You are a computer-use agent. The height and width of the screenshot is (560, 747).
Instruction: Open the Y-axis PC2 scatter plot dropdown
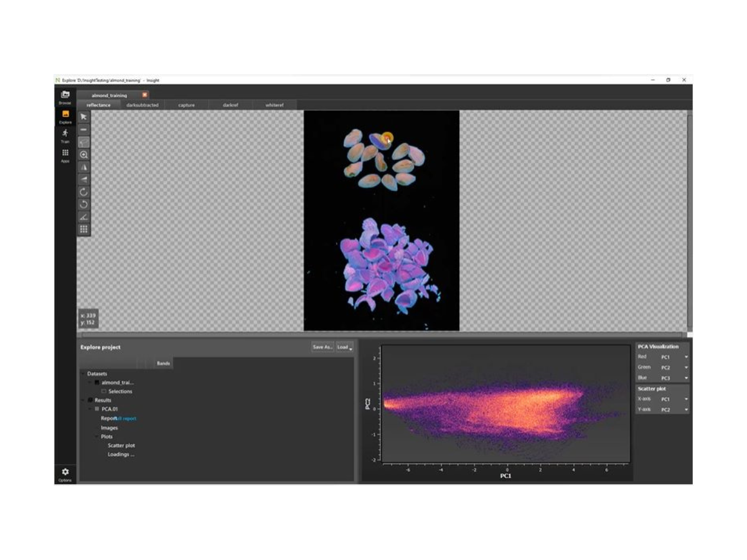pos(685,410)
